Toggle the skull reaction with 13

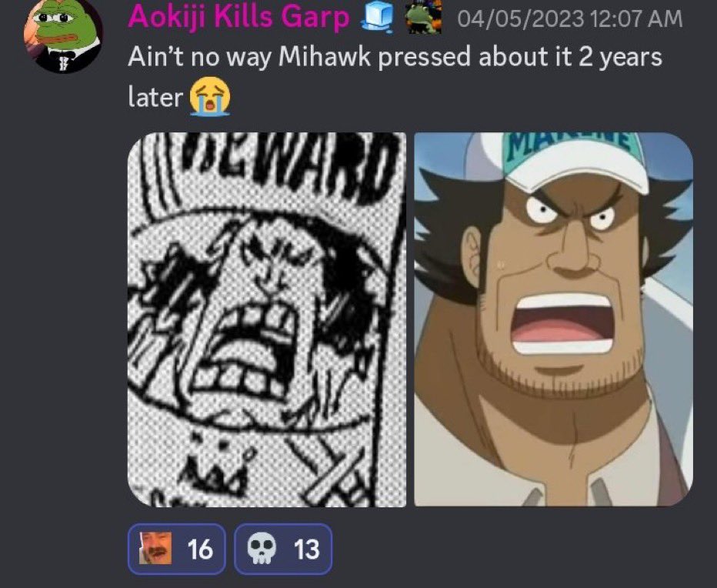[283, 549]
